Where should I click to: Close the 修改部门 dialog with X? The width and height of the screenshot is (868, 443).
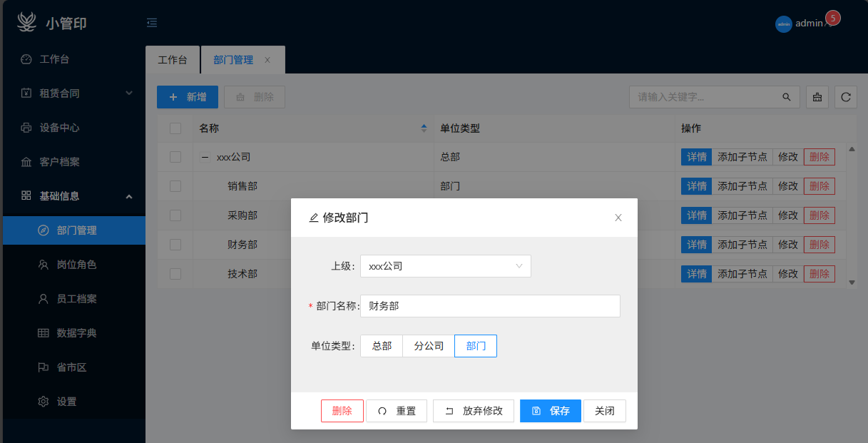(x=618, y=218)
